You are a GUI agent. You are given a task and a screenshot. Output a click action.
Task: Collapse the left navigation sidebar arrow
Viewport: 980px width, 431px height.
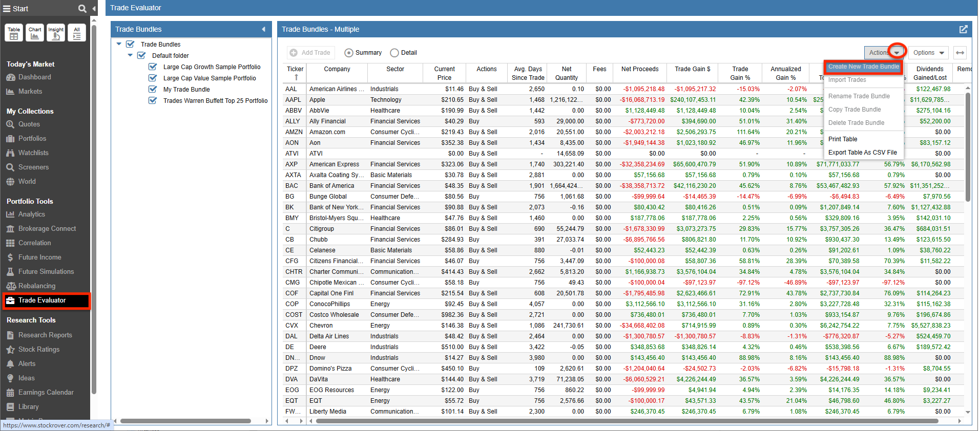pyautogui.click(x=94, y=9)
